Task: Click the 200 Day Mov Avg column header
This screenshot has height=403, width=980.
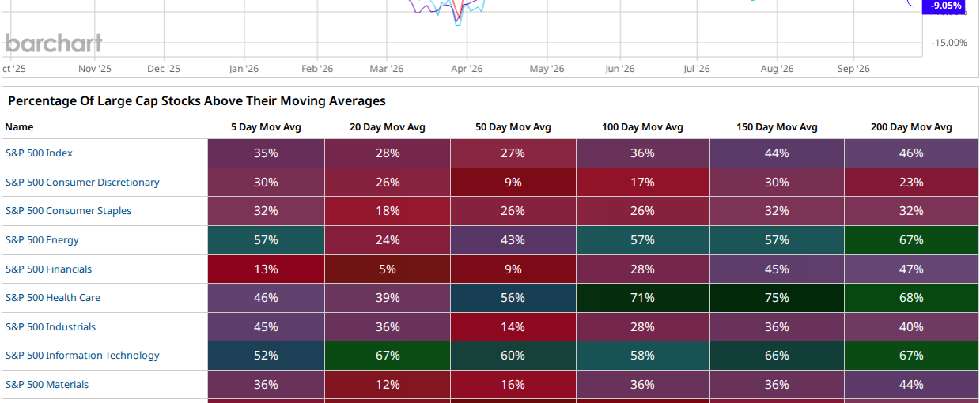Action: click(911, 127)
